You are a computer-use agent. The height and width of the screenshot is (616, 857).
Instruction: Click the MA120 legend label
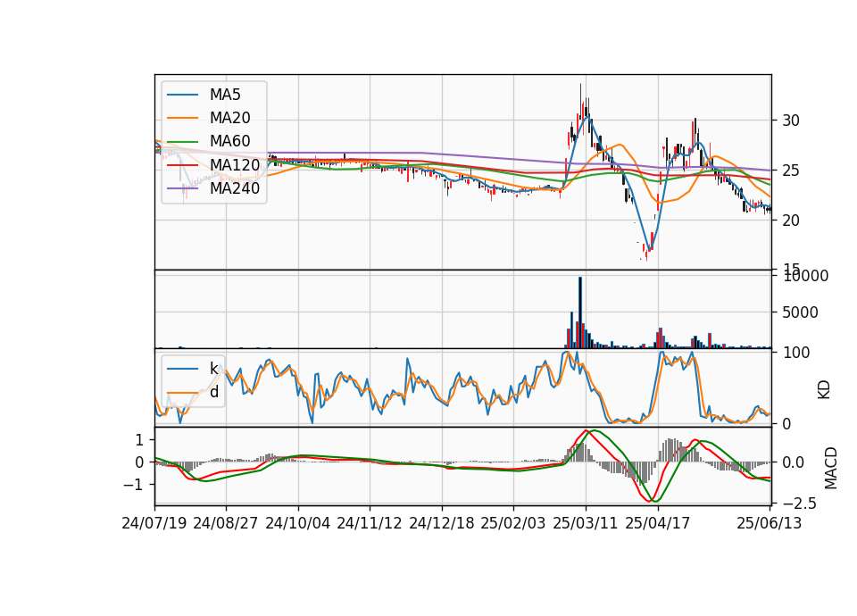coord(235,164)
